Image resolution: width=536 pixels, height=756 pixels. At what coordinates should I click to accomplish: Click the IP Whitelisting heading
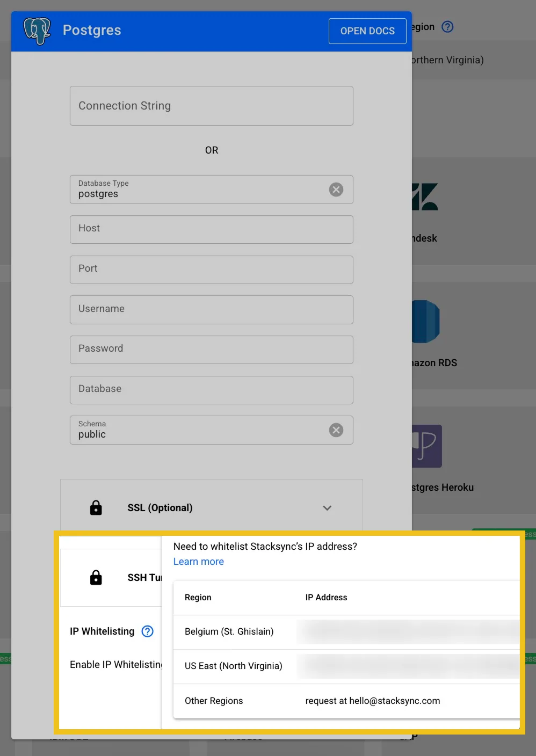click(x=102, y=631)
